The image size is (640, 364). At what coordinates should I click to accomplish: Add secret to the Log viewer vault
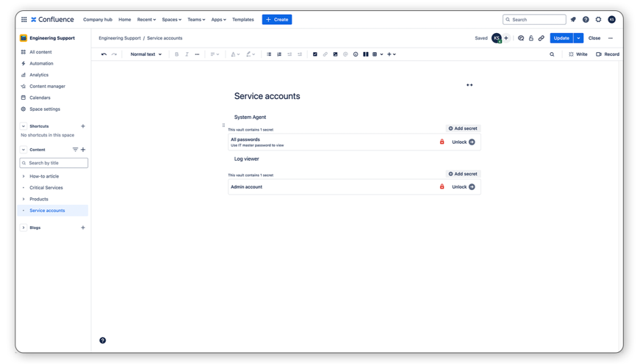tap(463, 174)
